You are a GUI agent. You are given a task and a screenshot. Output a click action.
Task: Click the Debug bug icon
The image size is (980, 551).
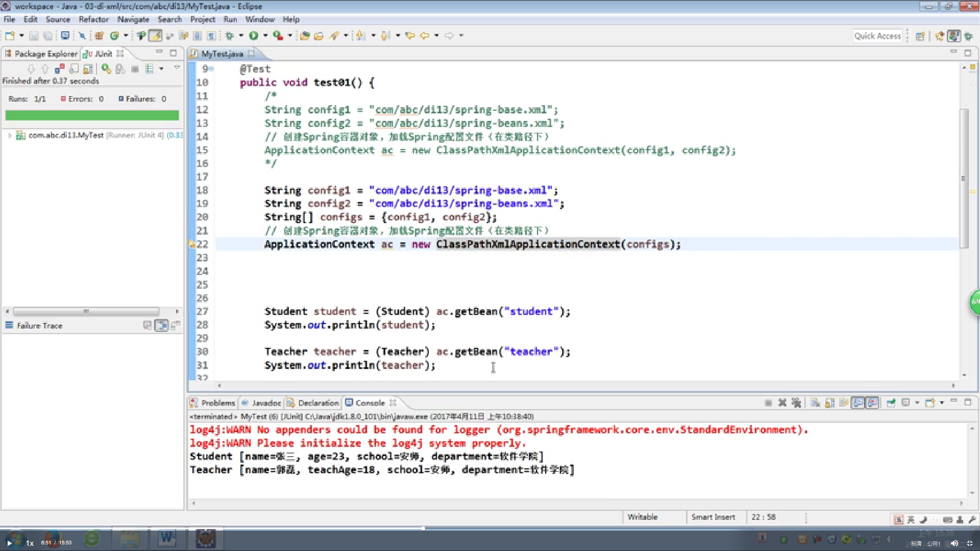229,36
